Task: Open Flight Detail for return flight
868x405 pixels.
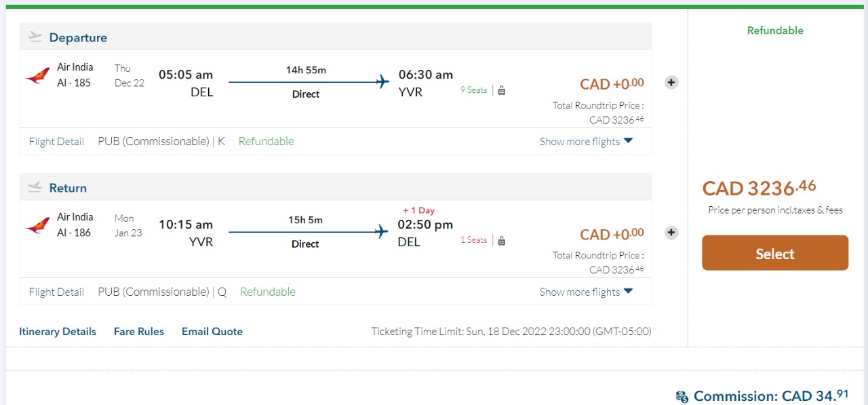Action: pos(56,292)
